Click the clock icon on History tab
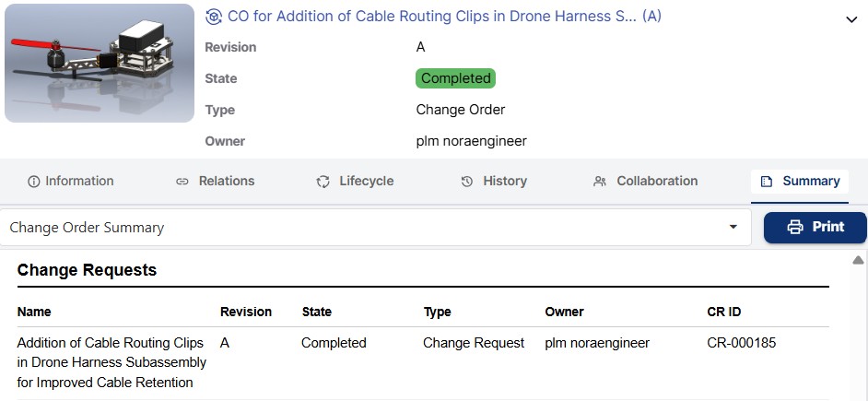 point(467,182)
